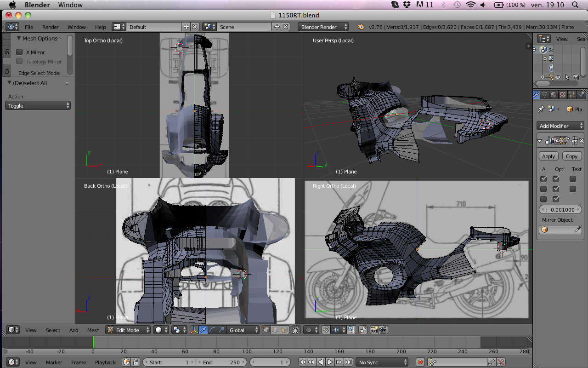Click the Apply modifier button
This screenshot has width=588, height=368.
point(548,156)
